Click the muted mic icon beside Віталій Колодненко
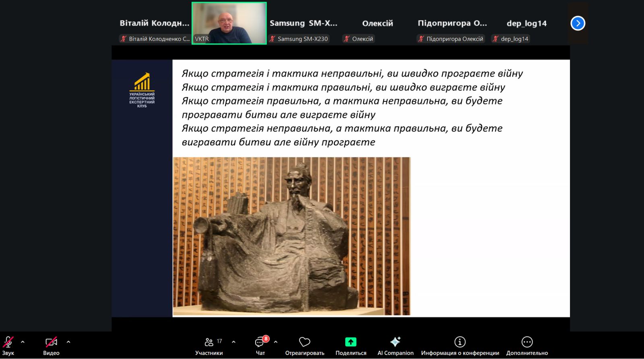 coord(124,39)
